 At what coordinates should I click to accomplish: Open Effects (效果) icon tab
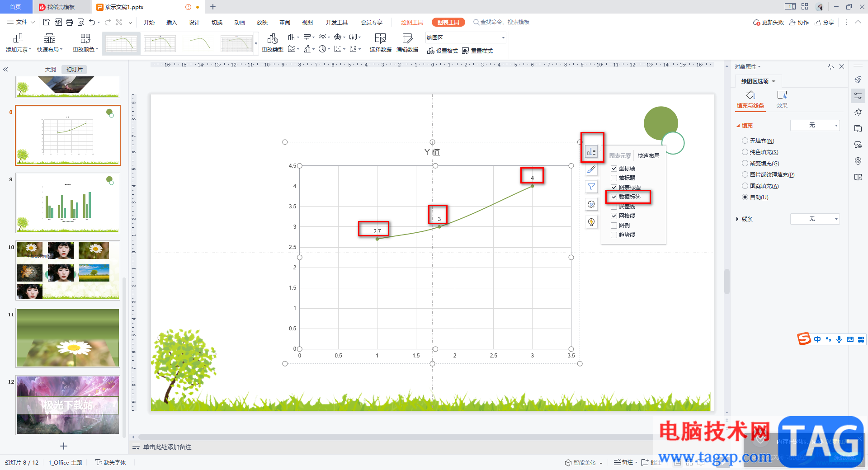(782, 99)
